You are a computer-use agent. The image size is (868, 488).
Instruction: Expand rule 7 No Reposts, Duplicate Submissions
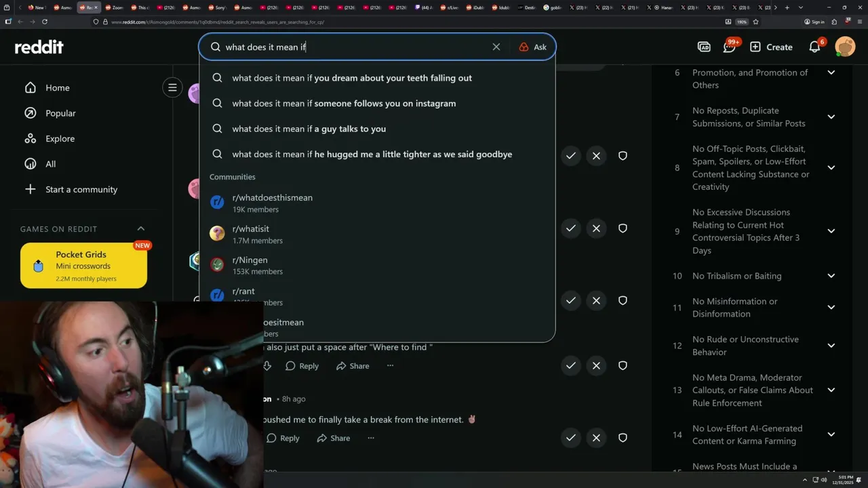(831, 117)
